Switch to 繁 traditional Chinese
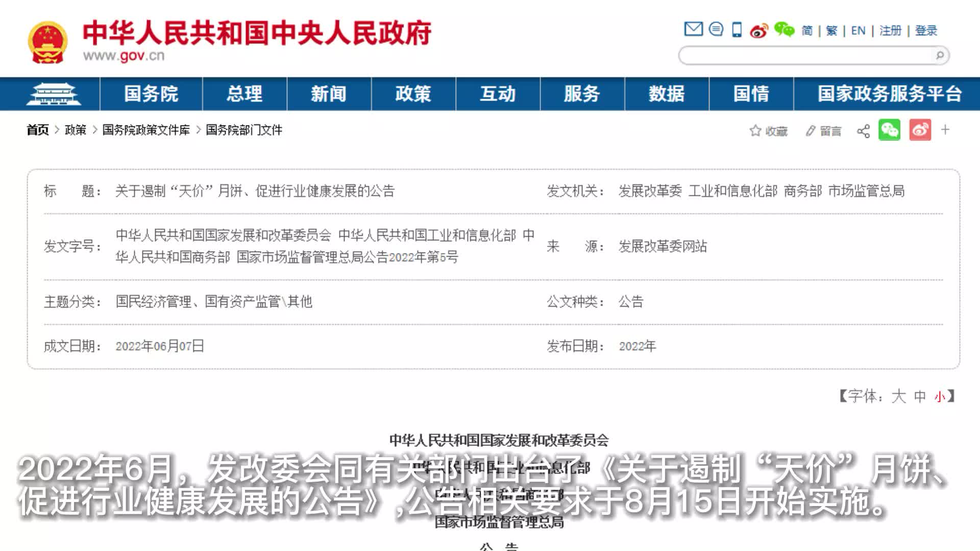Screen dimensions: 980x551 tap(831, 31)
